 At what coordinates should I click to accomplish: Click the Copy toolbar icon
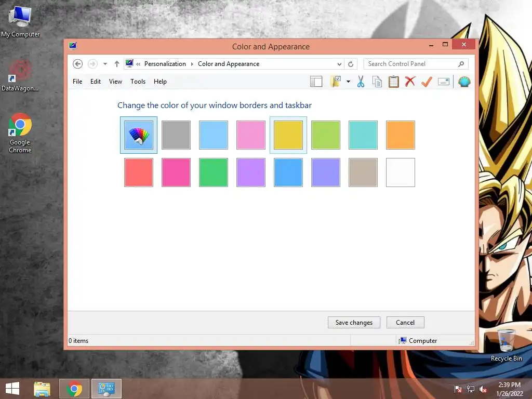tap(377, 82)
